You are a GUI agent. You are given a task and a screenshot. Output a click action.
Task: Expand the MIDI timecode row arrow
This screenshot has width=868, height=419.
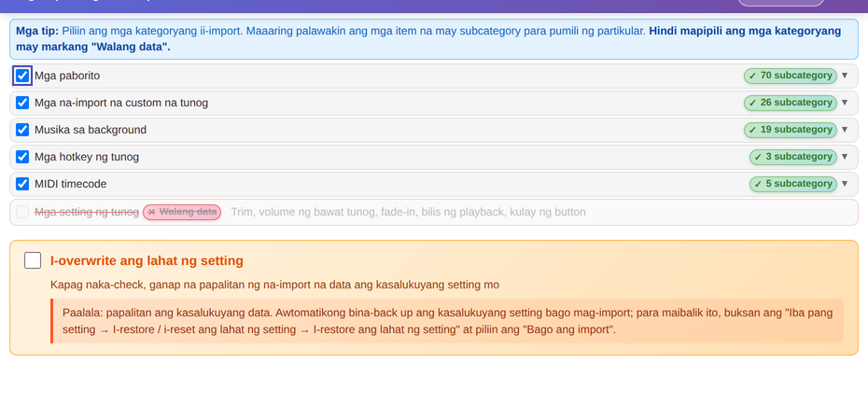click(844, 184)
